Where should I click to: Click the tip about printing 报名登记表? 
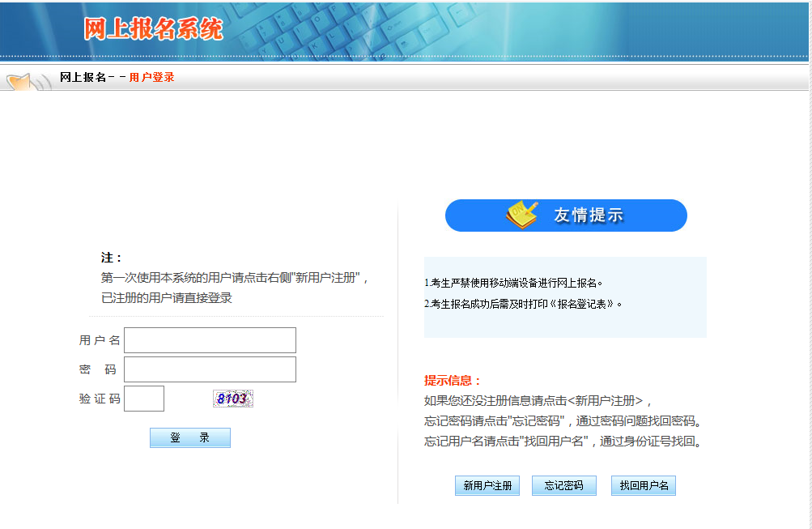[523, 305]
